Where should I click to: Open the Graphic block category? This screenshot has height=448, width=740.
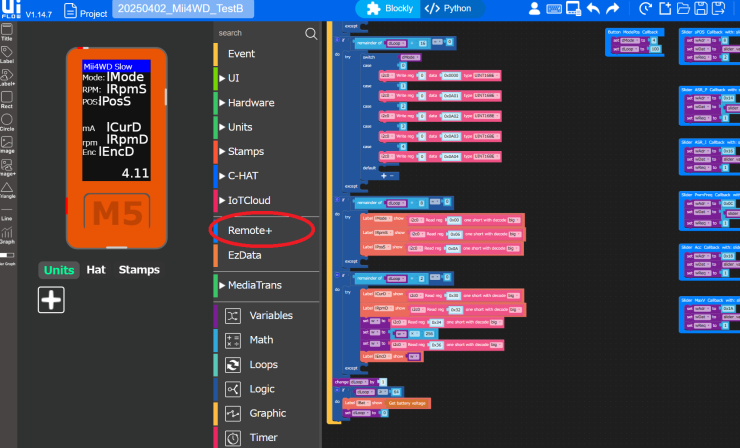point(267,413)
